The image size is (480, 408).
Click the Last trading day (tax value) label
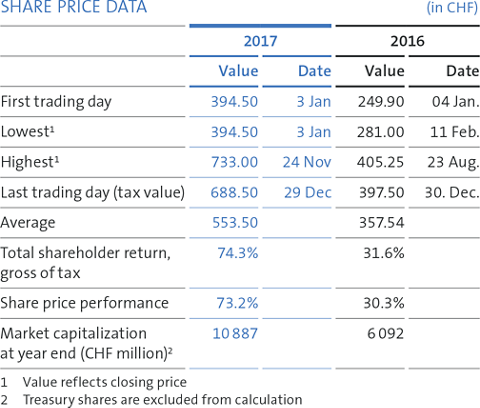coord(93,193)
